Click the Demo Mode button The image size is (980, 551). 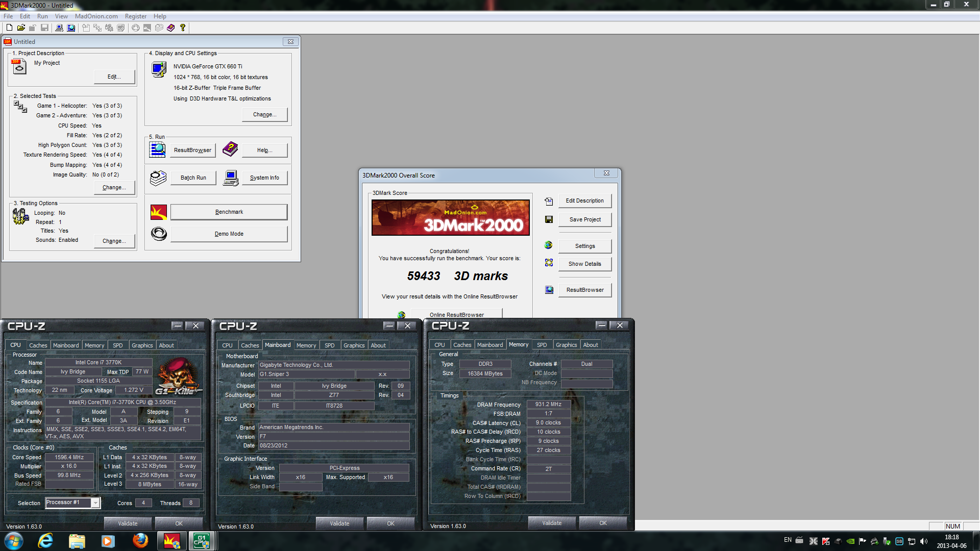[x=229, y=234]
